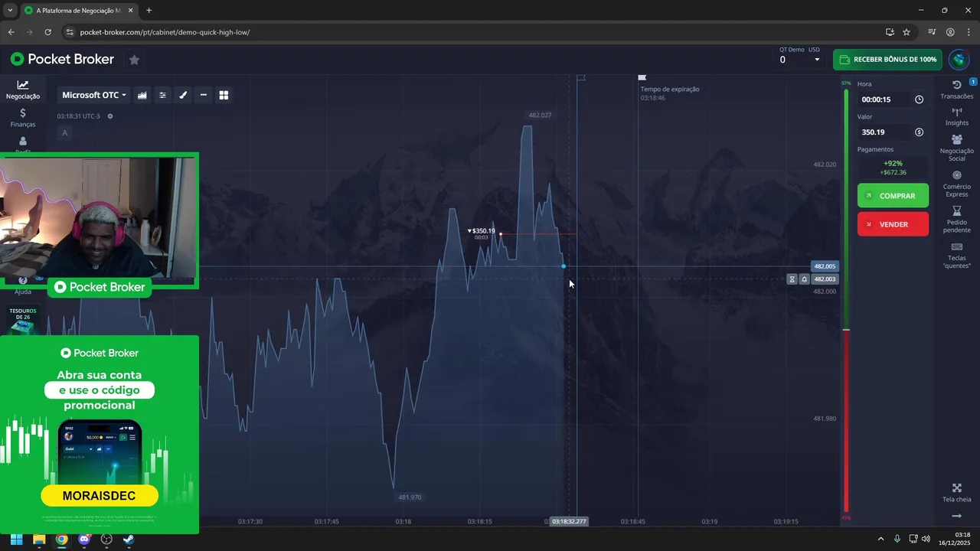
Task: Click the Pocket Broker logo
Action: click(x=62, y=59)
